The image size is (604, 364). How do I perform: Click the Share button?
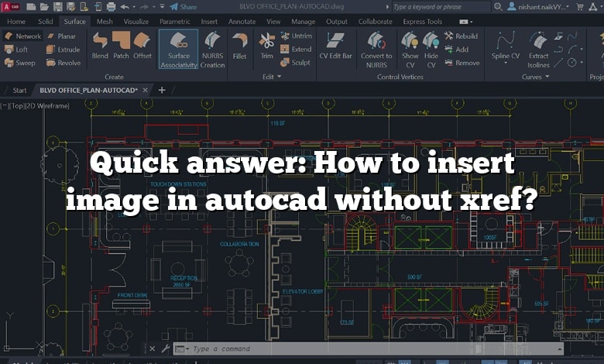pyautogui.click(x=184, y=6)
